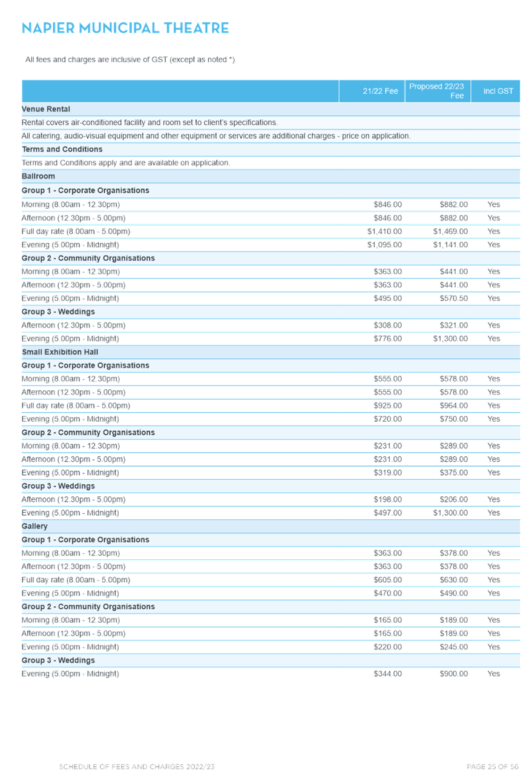Select the $925.00 full day rate value
532x771 pixels.
click(387, 405)
